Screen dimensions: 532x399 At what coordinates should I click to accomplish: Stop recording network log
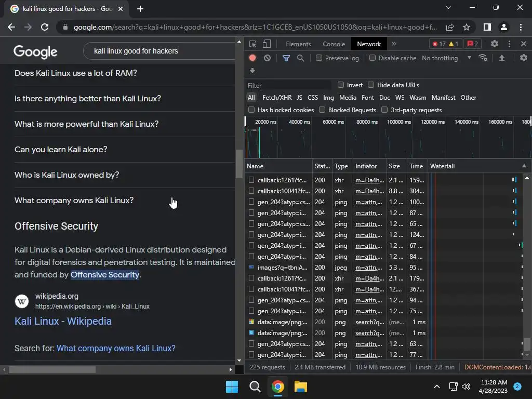pyautogui.click(x=252, y=58)
